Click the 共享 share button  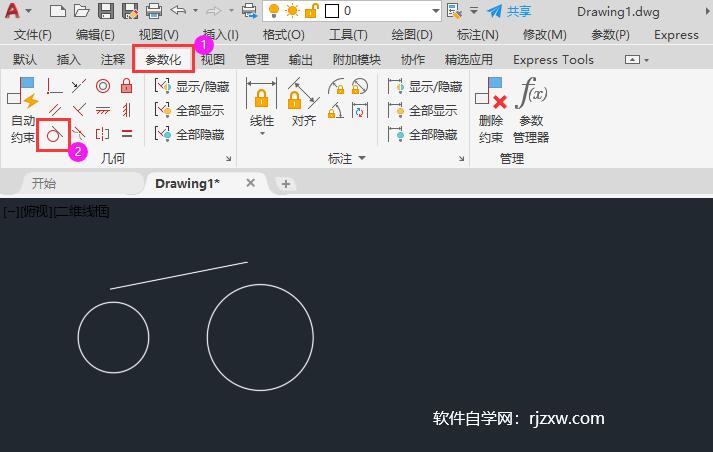tap(509, 10)
